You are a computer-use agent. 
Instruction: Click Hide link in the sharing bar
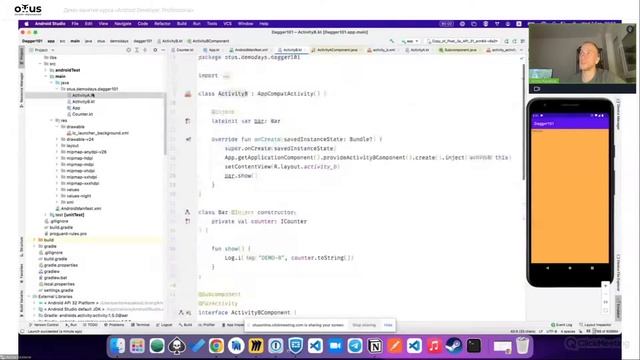coord(388,325)
